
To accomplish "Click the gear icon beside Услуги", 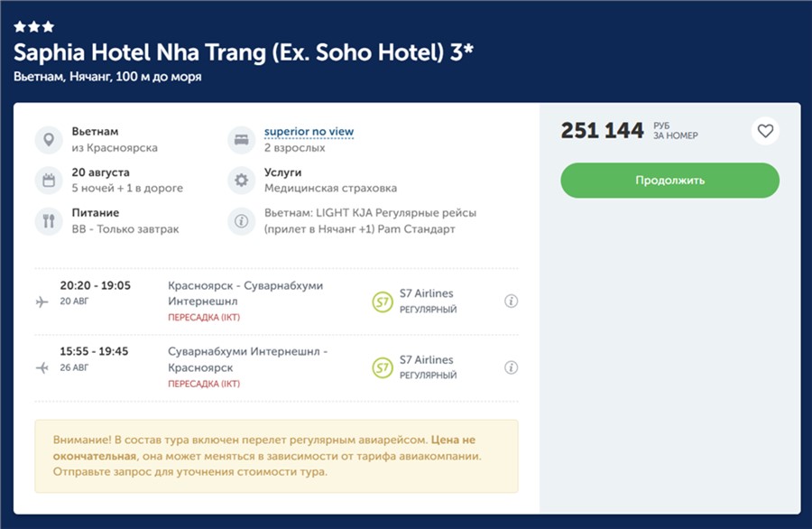I will click(x=241, y=180).
